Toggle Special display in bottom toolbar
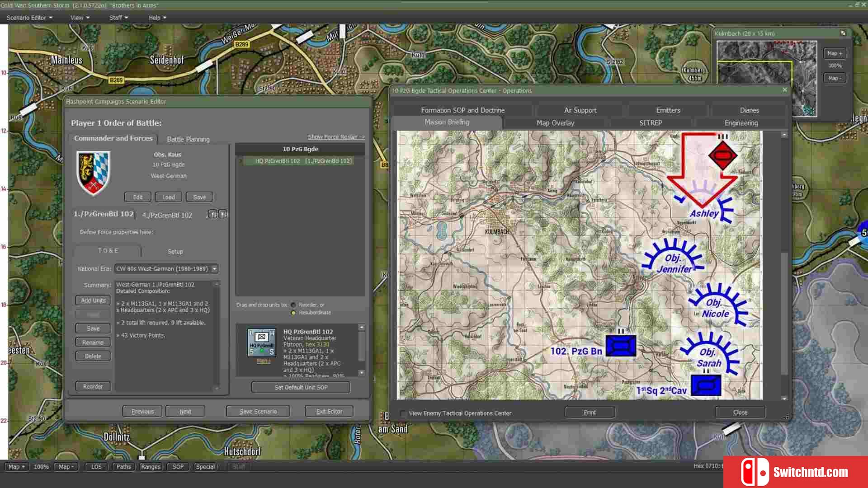The height and width of the screenshot is (488, 868). click(x=205, y=467)
